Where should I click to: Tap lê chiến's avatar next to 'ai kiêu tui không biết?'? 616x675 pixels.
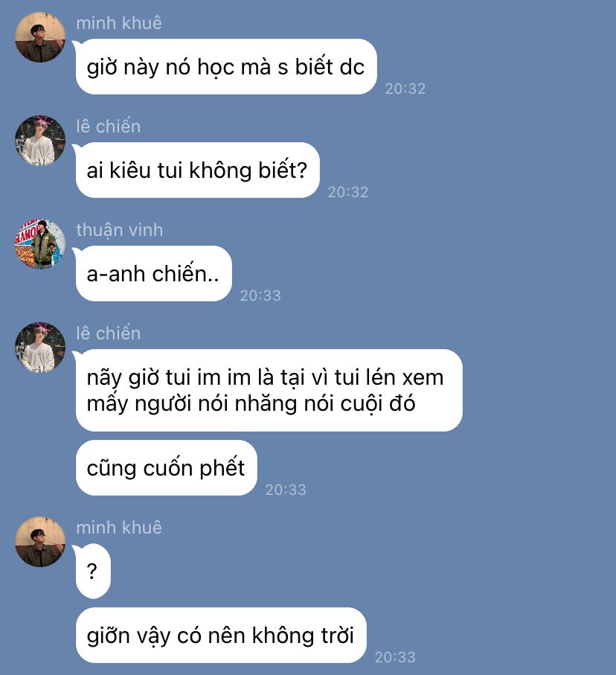(x=40, y=141)
